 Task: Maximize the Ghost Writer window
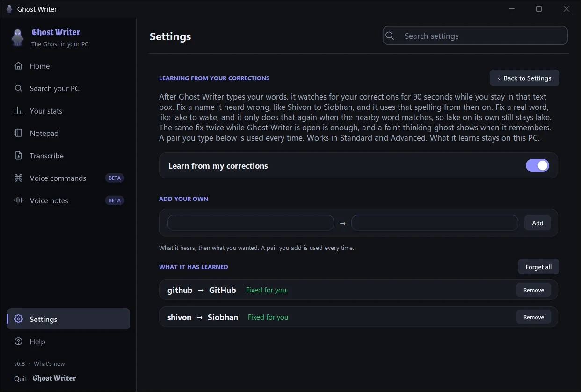pos(539,9)
